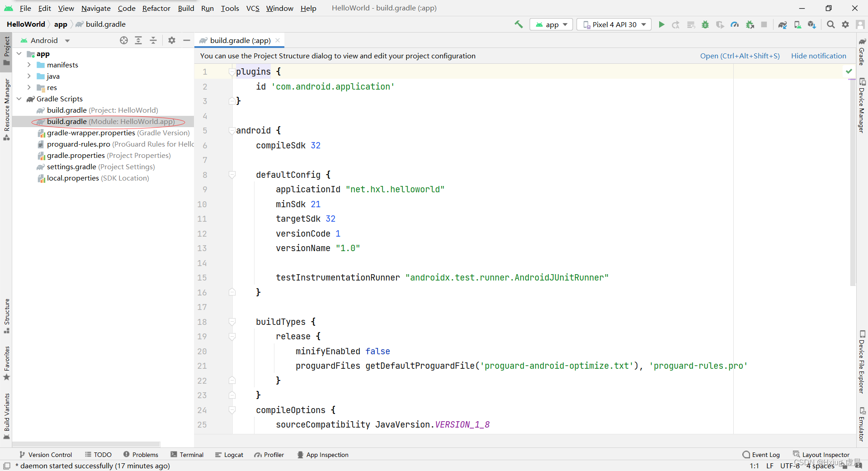Open the File menu
Screen dimensions: 868x471
[25, 8]
